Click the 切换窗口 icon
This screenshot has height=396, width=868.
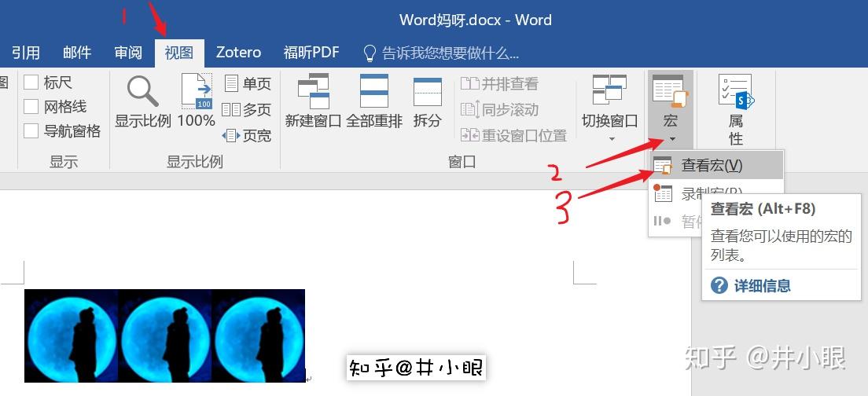click(609, 90)
